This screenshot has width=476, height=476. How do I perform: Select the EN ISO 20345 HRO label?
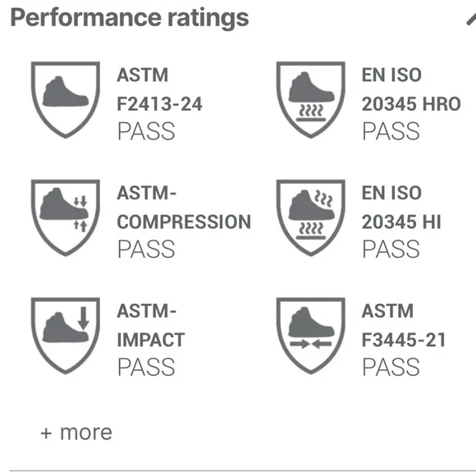[x=411, y=89]
